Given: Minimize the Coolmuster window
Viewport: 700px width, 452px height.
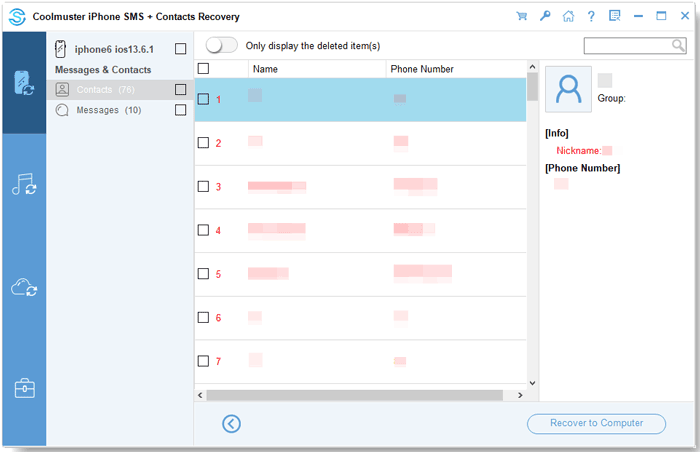Looking at the screenshot, I should (638, 17).
